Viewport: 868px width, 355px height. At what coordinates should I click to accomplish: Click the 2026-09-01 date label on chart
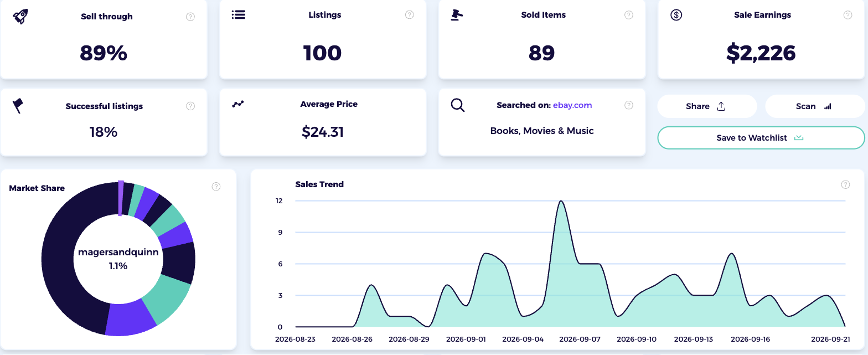pyautogui.click(x=466, y=339)
